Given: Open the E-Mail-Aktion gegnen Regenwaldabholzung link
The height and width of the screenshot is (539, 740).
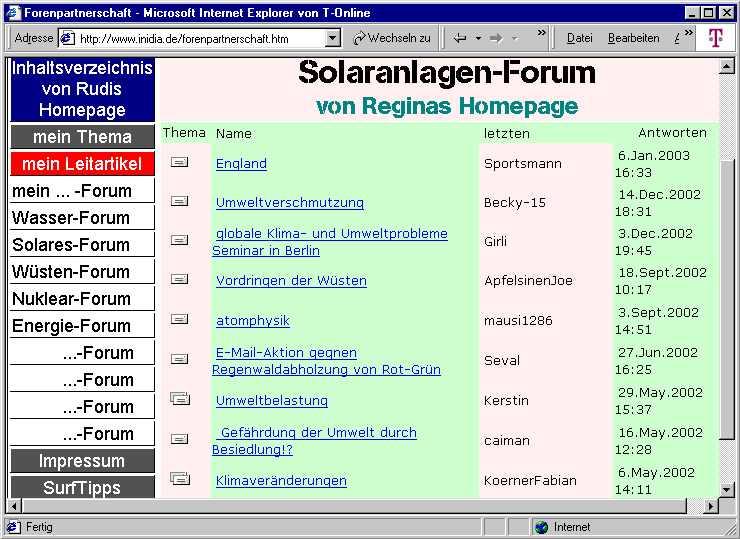Looking at the screenshot, I should point(326,361).
